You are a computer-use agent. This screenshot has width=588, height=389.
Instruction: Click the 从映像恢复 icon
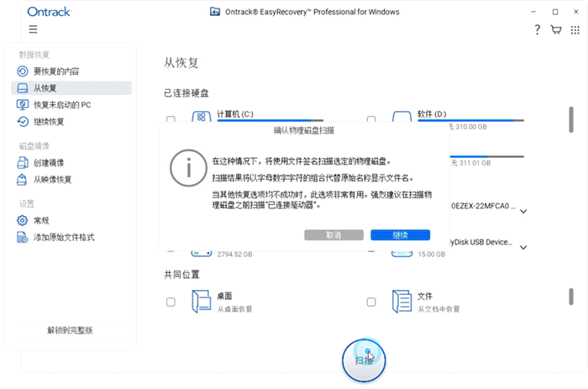pos(22,180)
